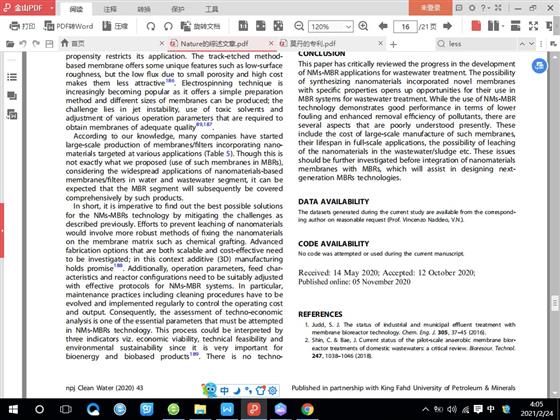Click the compress (压缩) tool
Screen dimensions: 560x420
click(x=115, y=26)
